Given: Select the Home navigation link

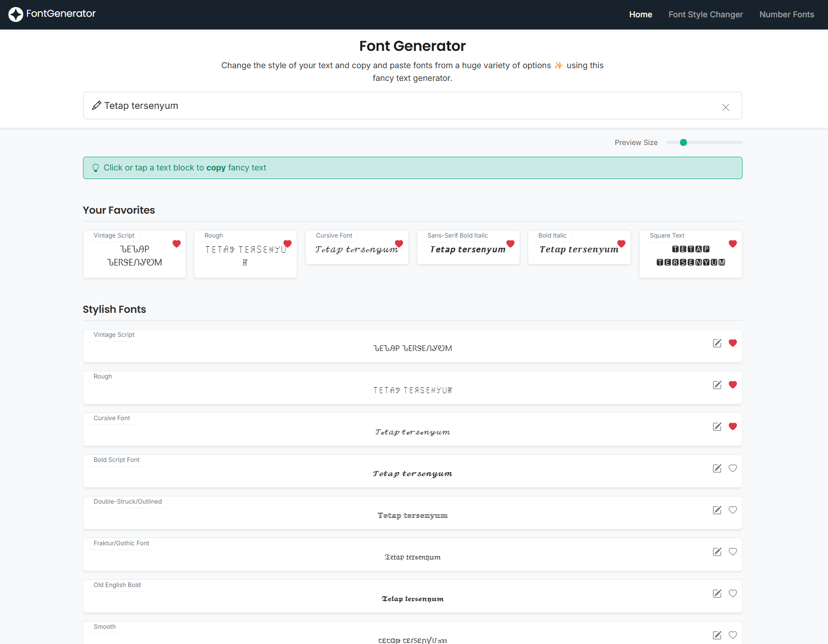Looking at the screenshot, I should point(640,15).
